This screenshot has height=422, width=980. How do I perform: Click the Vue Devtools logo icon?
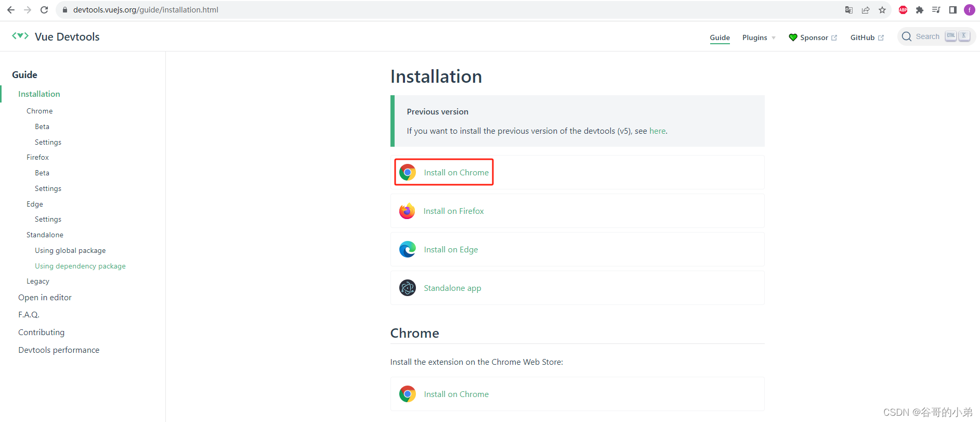coord(20,36)
